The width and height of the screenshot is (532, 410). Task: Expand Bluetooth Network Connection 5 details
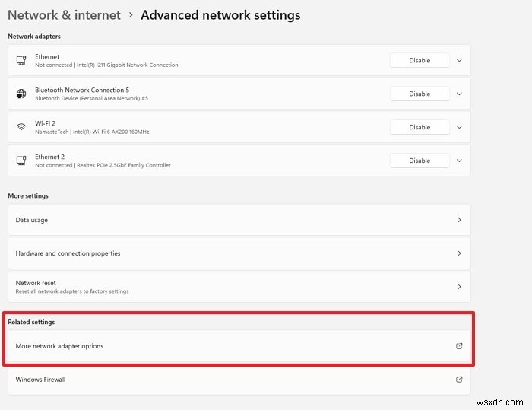point(459,94)
